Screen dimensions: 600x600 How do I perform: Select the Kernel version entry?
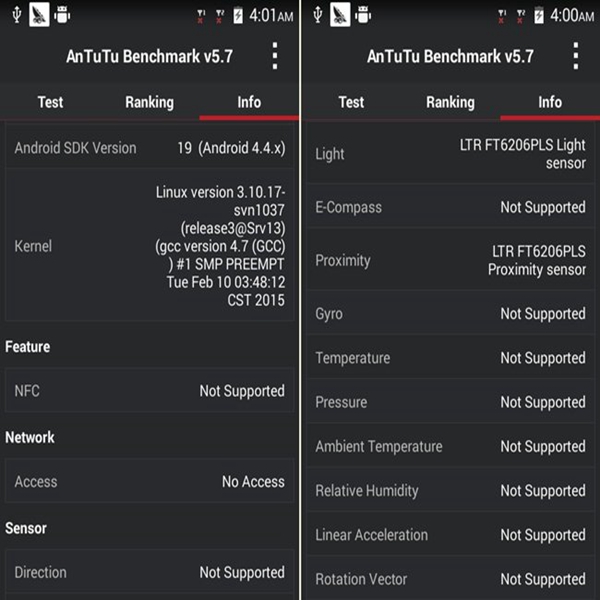[150, 245]
